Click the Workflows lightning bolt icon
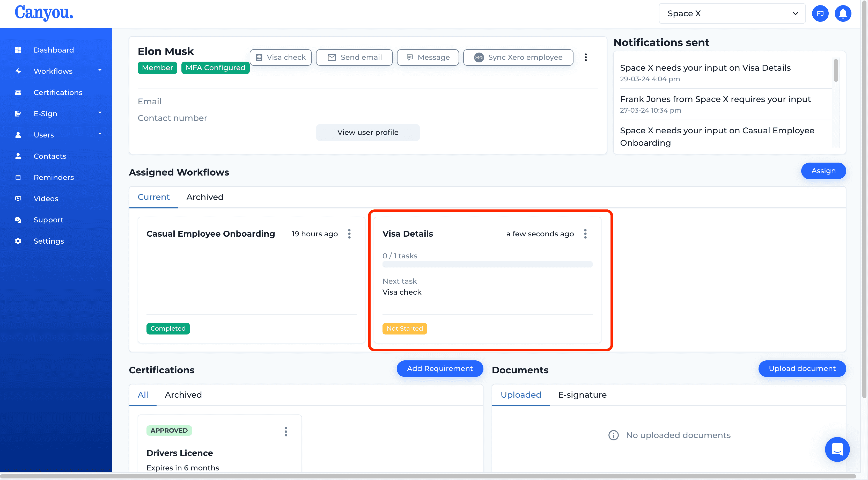The width and height of the screenshot is (868, 480). click(x=18, y=71)
